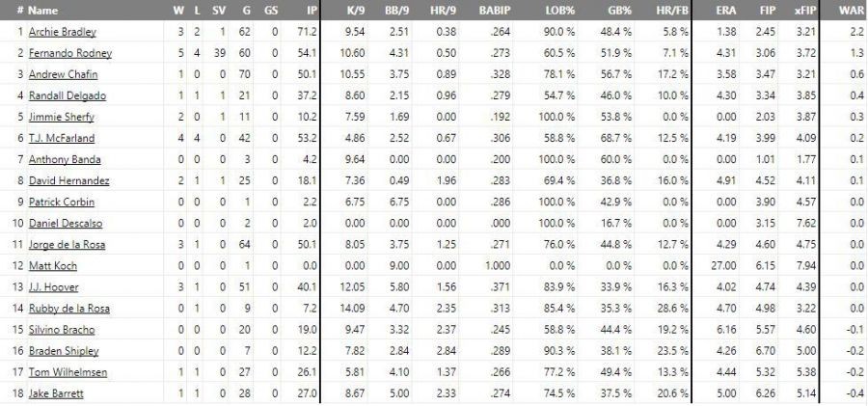Sort by the HR/FB column header
Screen dimensions: 868x406
point(675,10)
